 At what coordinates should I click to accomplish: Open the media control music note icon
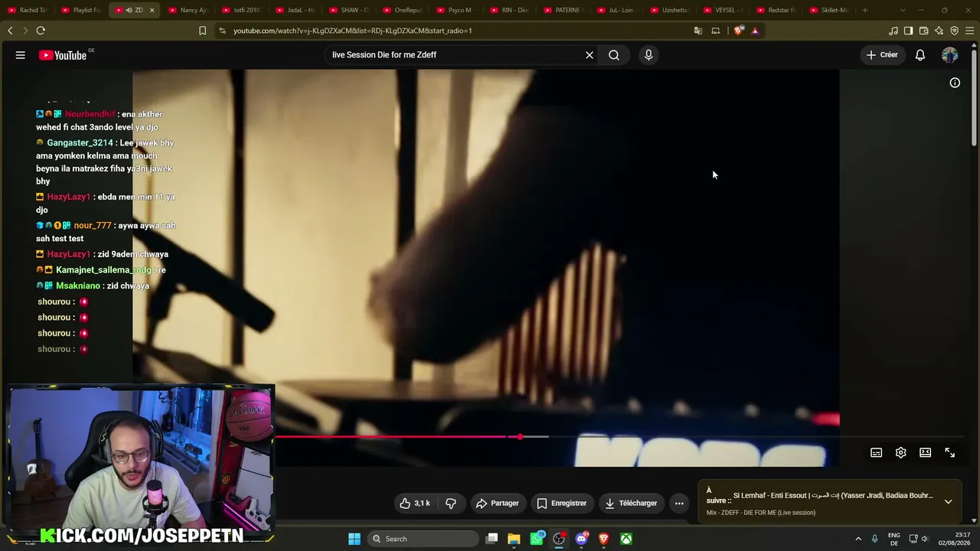point(893,31)
